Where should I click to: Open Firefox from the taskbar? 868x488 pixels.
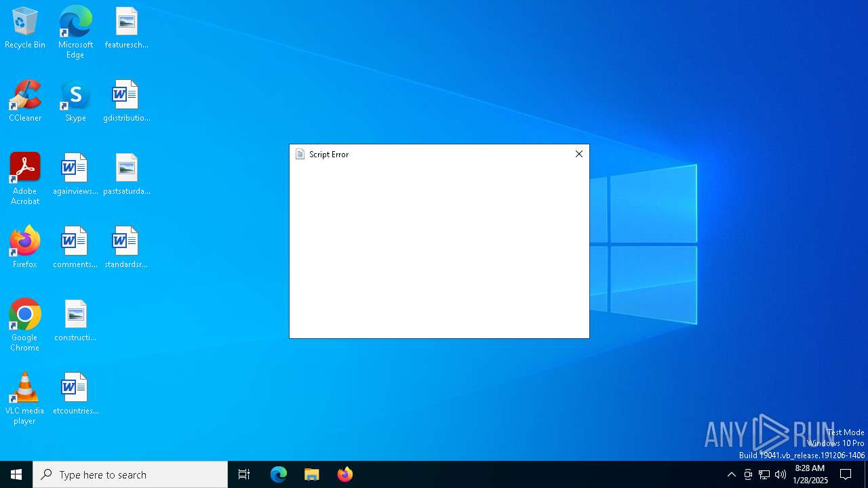coord(345,474)
